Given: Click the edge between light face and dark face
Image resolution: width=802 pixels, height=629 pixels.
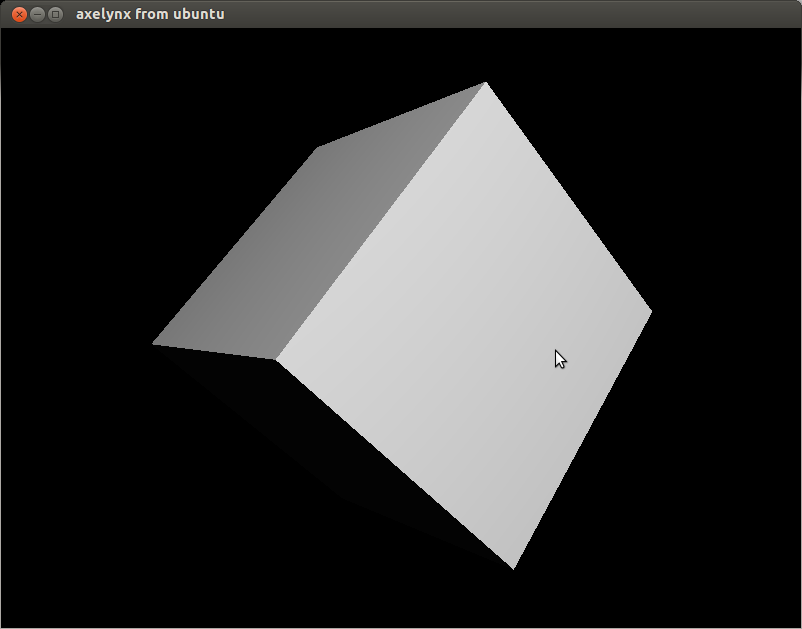Looking at the screenshot, I should point(394,464).
